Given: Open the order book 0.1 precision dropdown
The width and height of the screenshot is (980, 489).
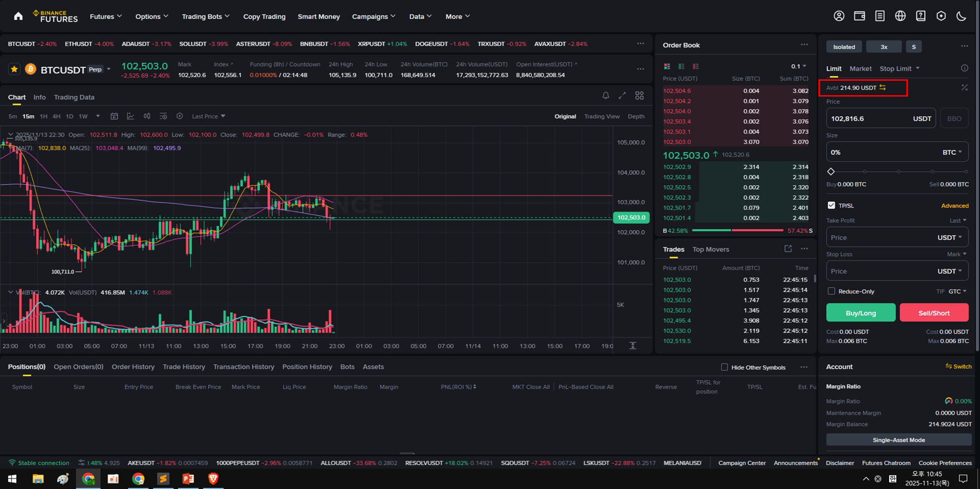Looking at the screenshot, I should tap(798, 66).
